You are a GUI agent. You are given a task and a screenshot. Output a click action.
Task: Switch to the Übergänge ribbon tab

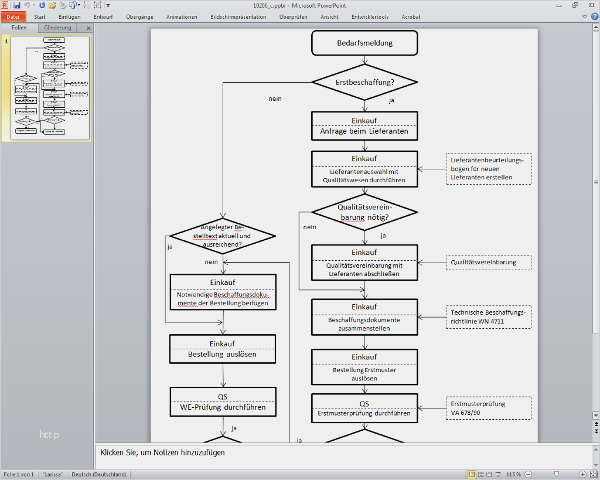[x=139, y=17]
